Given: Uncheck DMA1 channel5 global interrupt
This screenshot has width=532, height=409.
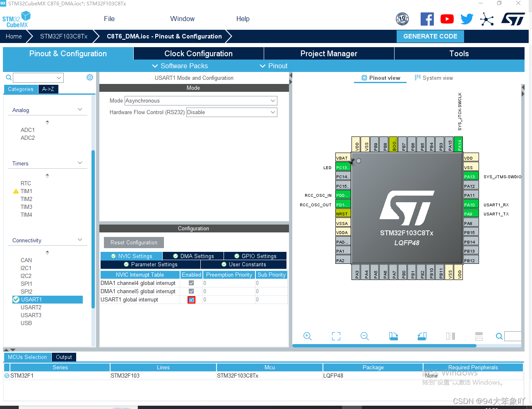Looking at the screenshot, I should (x=191, y=291).
